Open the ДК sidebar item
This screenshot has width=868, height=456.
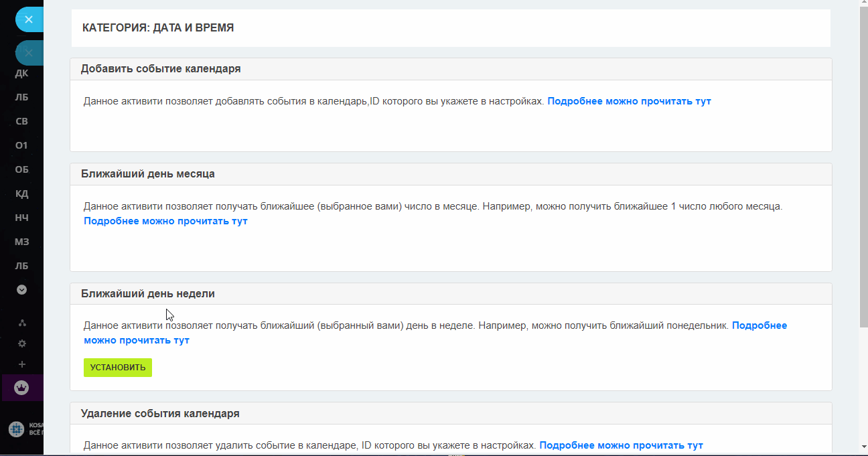(x=21, y=73)
